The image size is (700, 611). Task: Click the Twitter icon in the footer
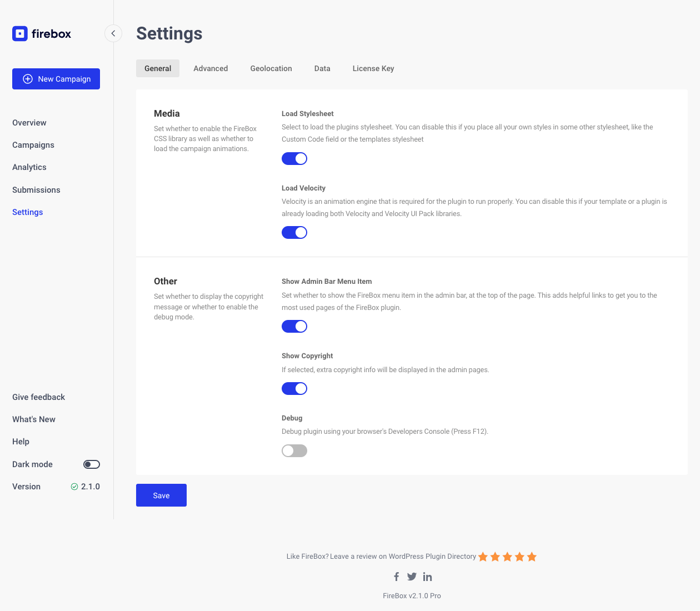click(x=412, y=577)
